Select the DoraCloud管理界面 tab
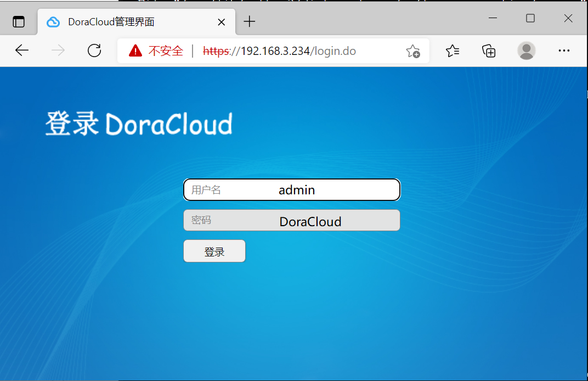588x381 pixels. (x=137, y=22)
